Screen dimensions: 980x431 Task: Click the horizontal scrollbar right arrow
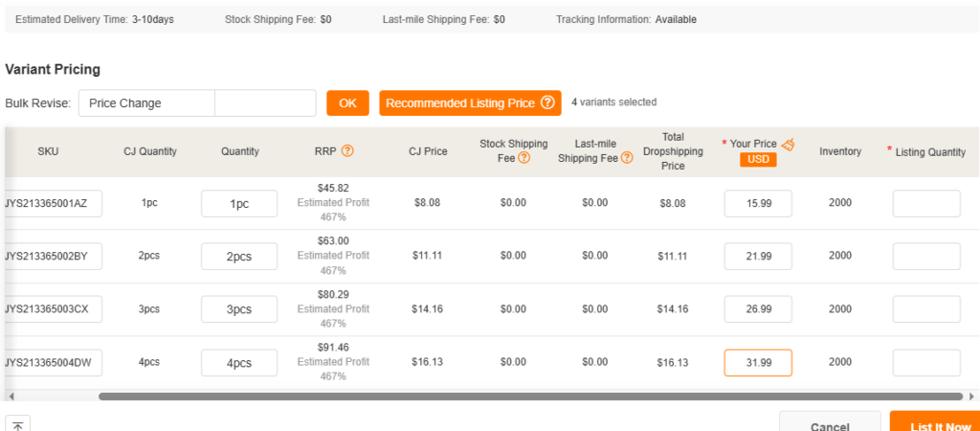tap(970, 396)
